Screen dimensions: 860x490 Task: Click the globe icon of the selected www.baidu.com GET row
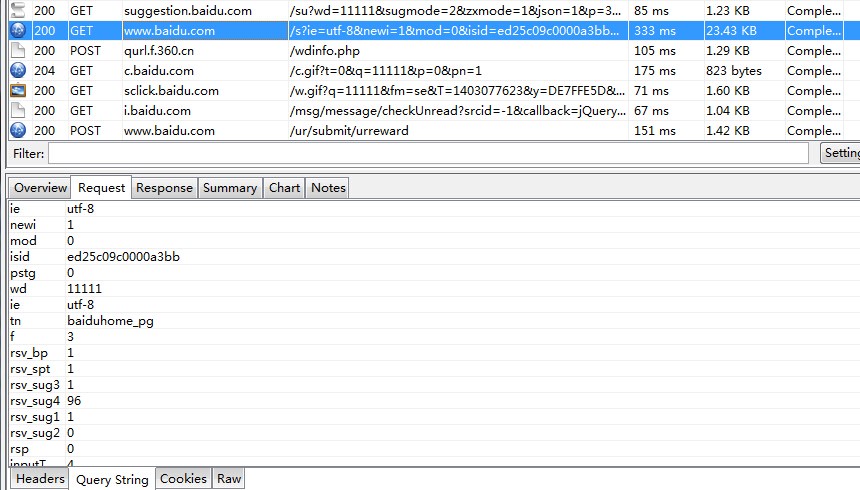point(18,31)
